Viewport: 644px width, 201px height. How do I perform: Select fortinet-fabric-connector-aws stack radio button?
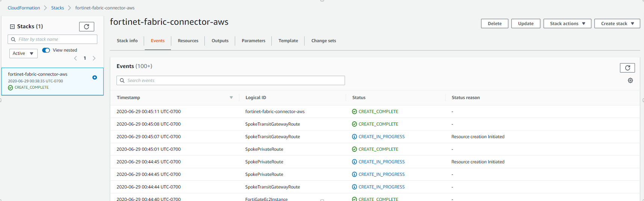pos(95,77)
